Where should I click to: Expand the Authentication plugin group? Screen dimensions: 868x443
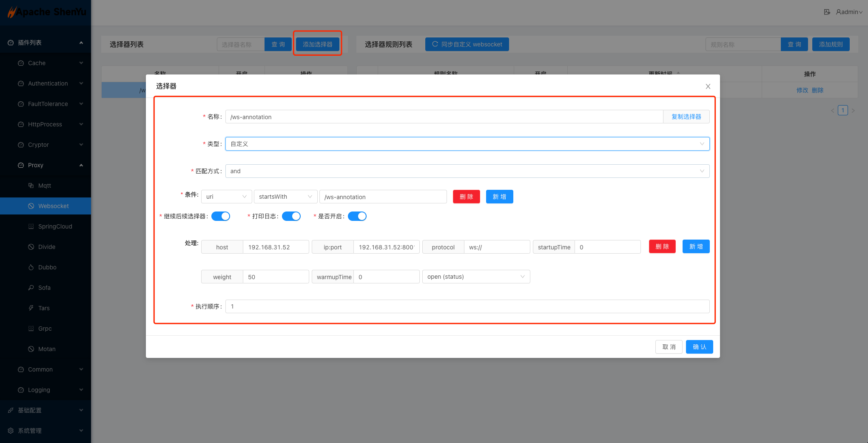48,83
